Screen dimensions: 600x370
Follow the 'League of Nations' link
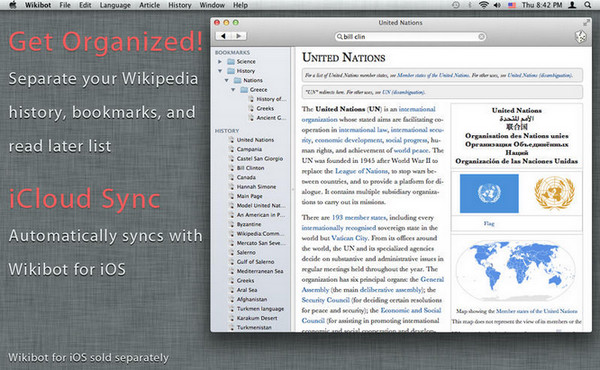click(x=362, y=171)
